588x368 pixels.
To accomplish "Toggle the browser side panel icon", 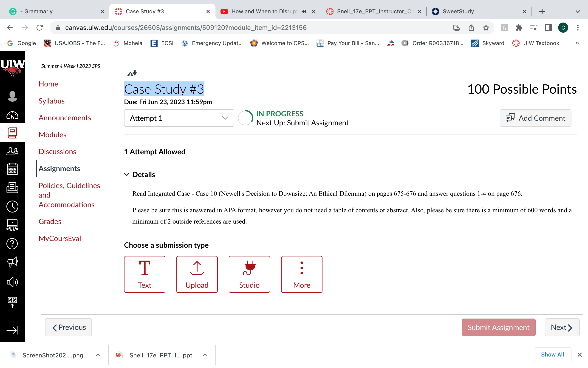I will pos(548,28).
